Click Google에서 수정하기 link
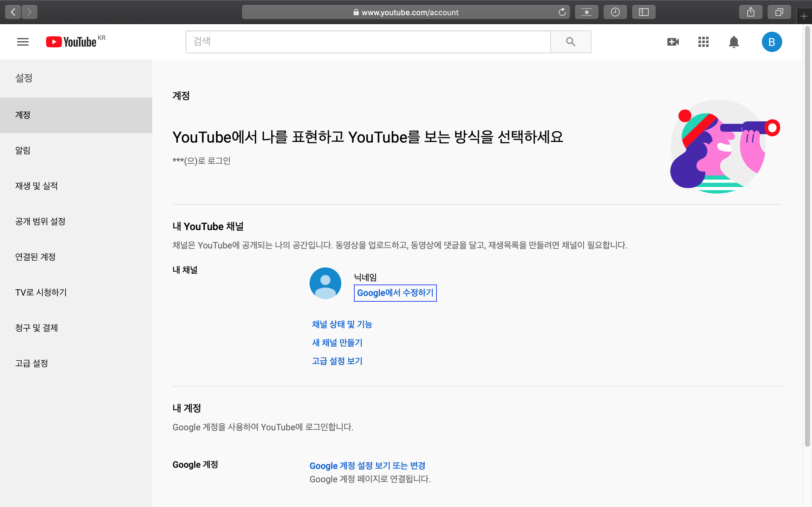The image size is (812, 507). click(395, 293)
